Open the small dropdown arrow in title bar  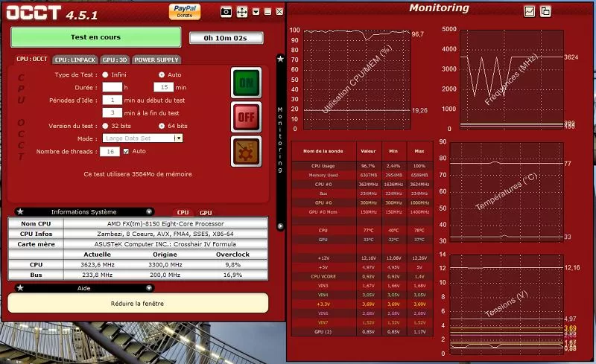[256, 12]
